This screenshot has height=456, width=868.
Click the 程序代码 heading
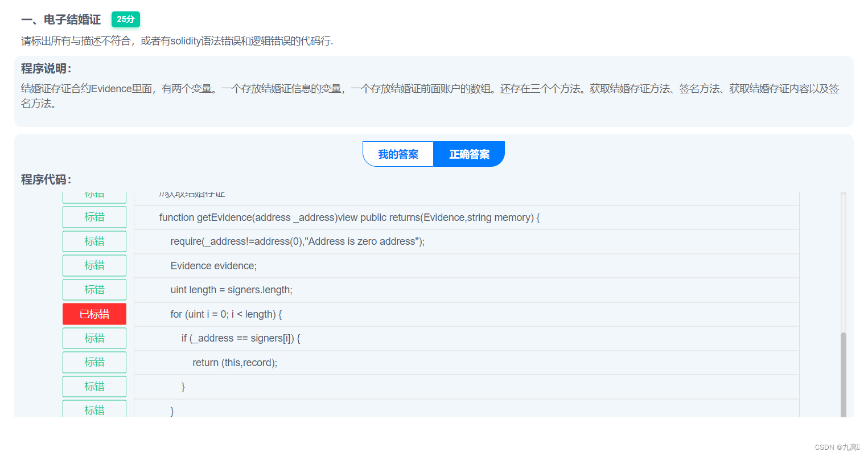(x=46, y=180)
